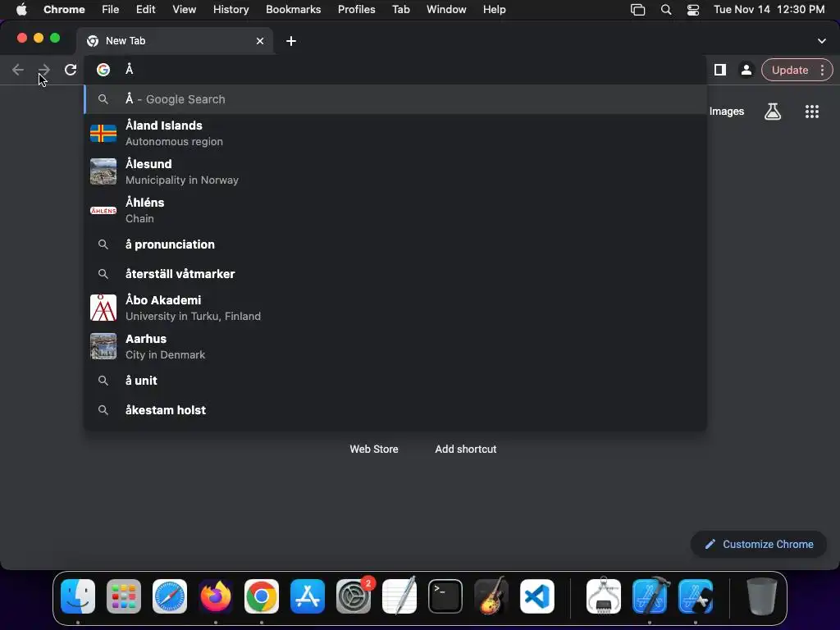
Task: Click the Åbo Akademi logo thumbnail
Action: tap(103, 308)
